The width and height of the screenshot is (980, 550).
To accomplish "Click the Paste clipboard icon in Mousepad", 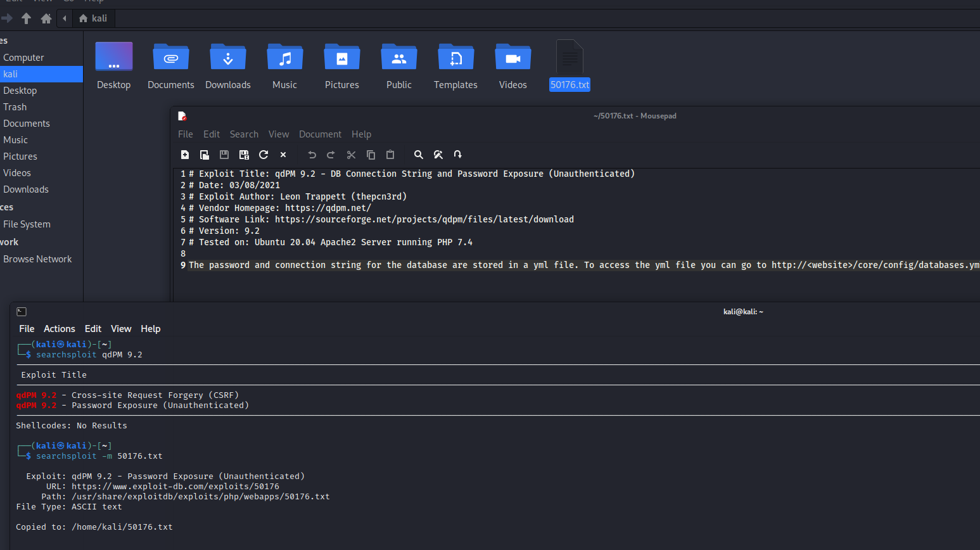I will click(390, 155).
